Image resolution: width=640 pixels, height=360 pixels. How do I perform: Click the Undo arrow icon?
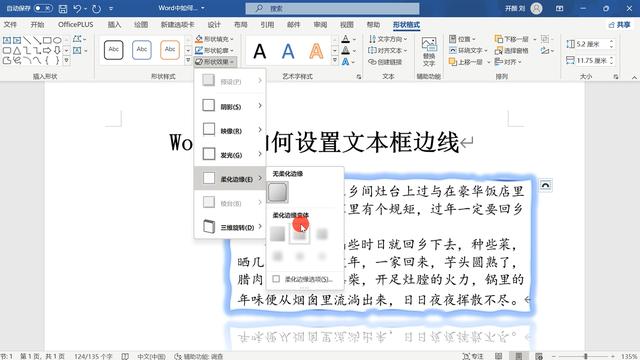click(x=77, y=8)
